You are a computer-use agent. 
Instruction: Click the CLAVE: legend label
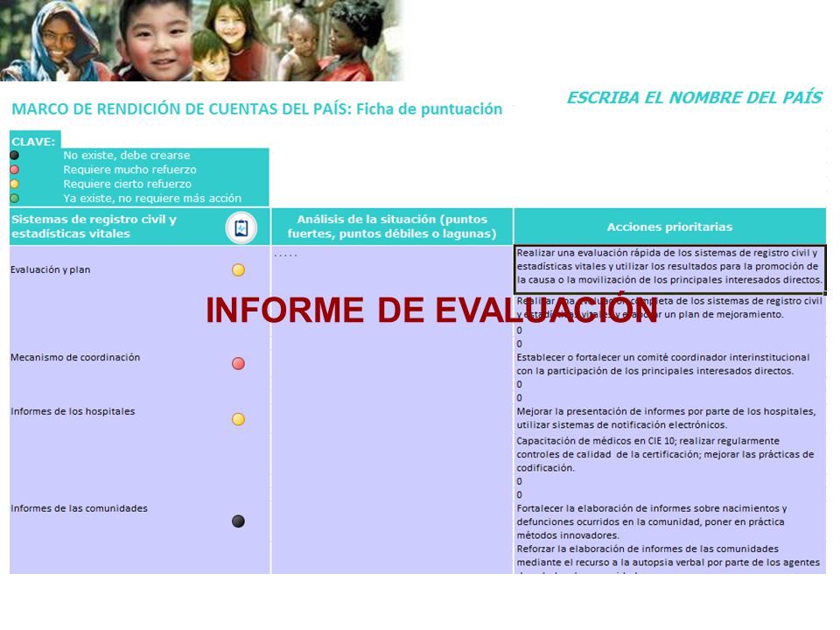point(34,142)
